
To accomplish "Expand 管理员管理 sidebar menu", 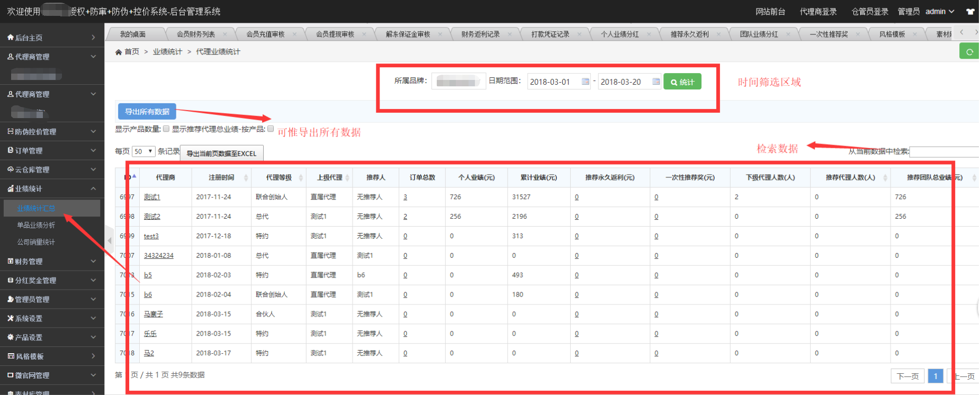I will pos(52,299).
